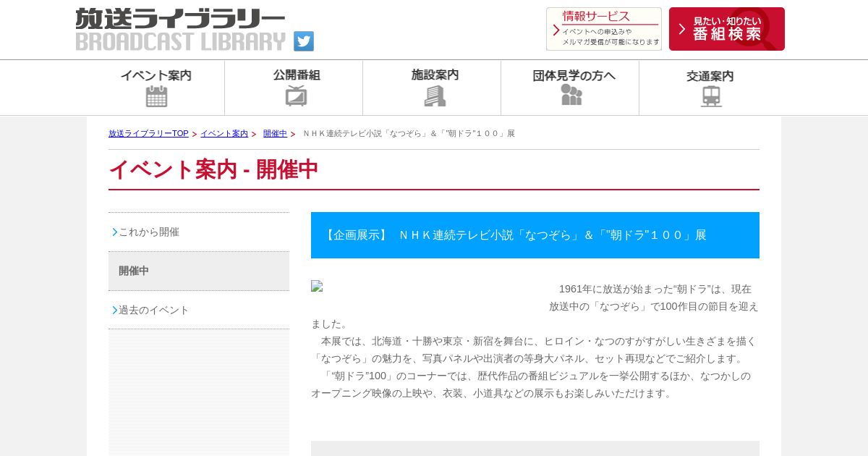Click the sentence starting 「"朝ドラ"100」のコーナーでは

[531, 384]
